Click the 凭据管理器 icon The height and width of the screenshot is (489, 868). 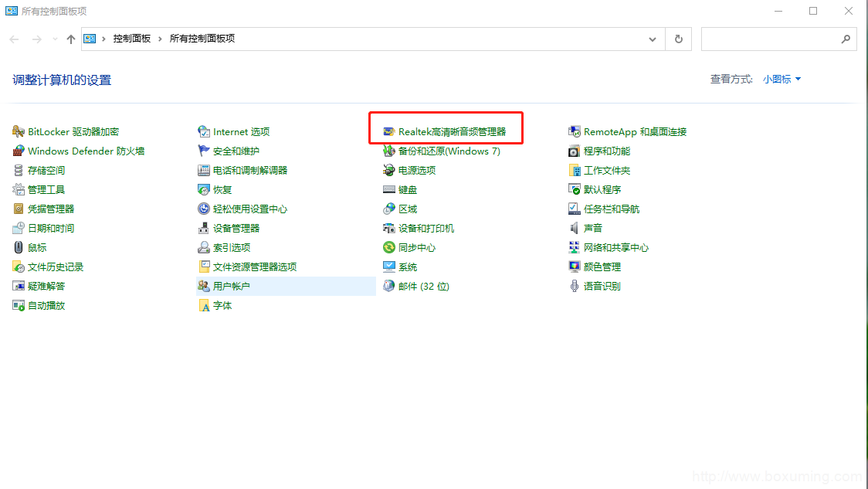[19, 209]
